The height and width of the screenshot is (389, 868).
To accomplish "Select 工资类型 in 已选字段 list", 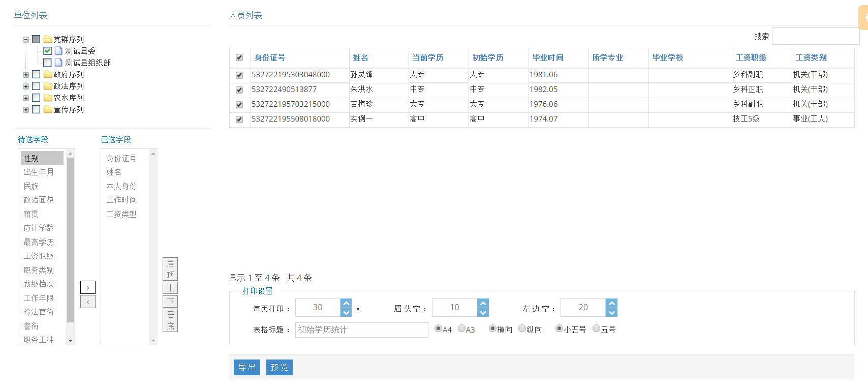I will tap(125, 214).
